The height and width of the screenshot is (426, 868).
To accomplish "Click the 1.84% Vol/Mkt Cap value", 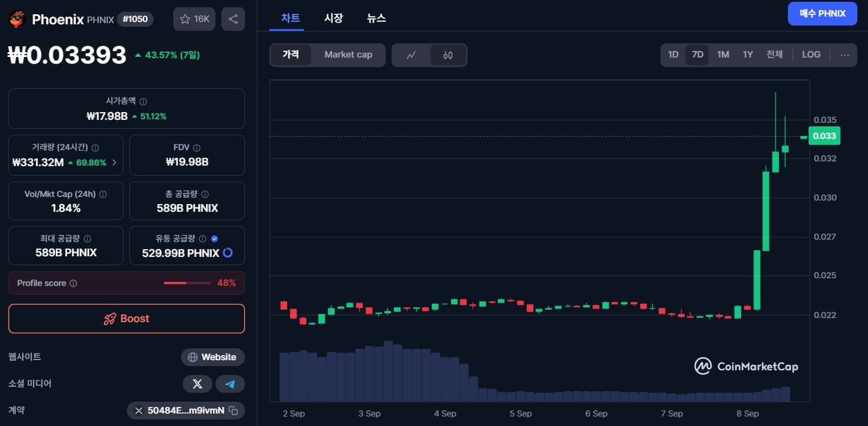I will 66,208.
